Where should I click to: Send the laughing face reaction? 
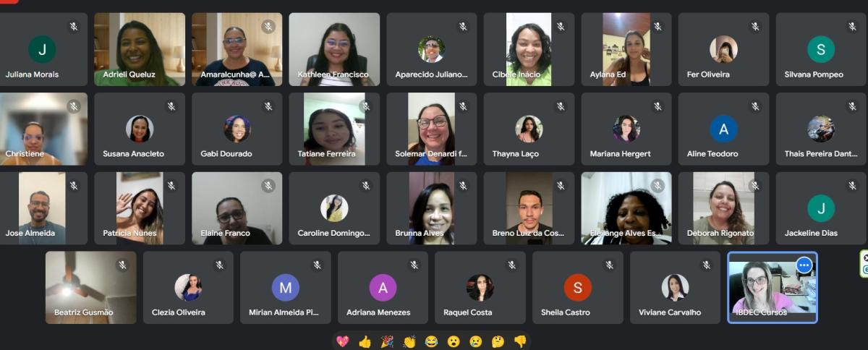tap(431, 341)
